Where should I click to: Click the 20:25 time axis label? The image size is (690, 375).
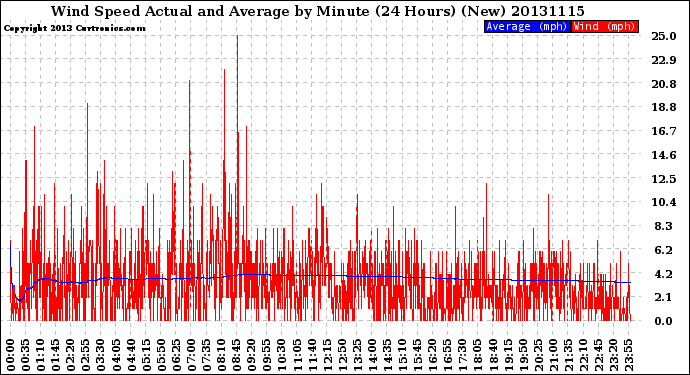[538, 355]
